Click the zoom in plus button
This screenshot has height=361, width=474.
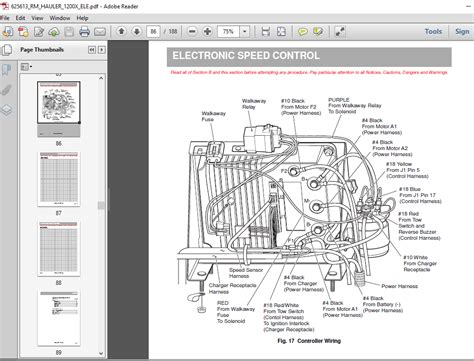[x=207, y=32]
